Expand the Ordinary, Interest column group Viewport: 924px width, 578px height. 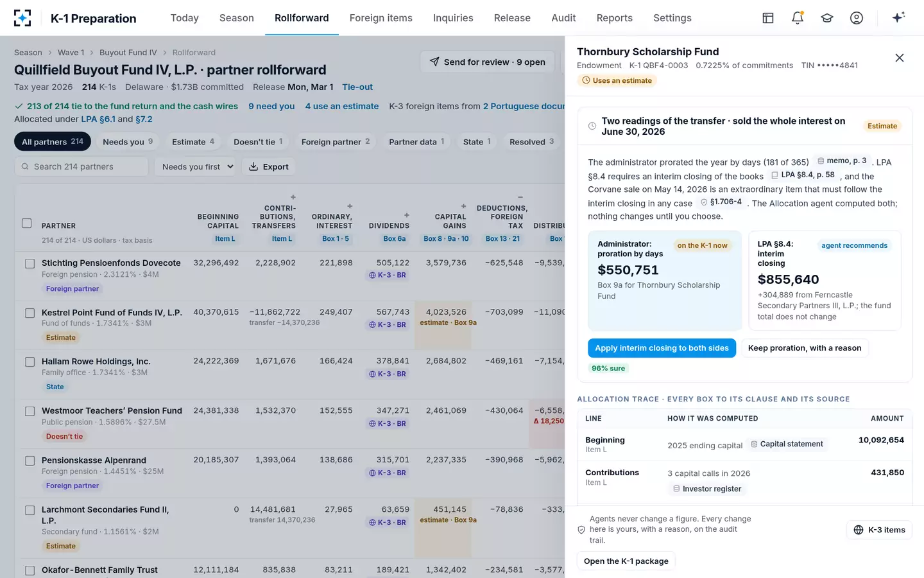click(x=350, y=206)
